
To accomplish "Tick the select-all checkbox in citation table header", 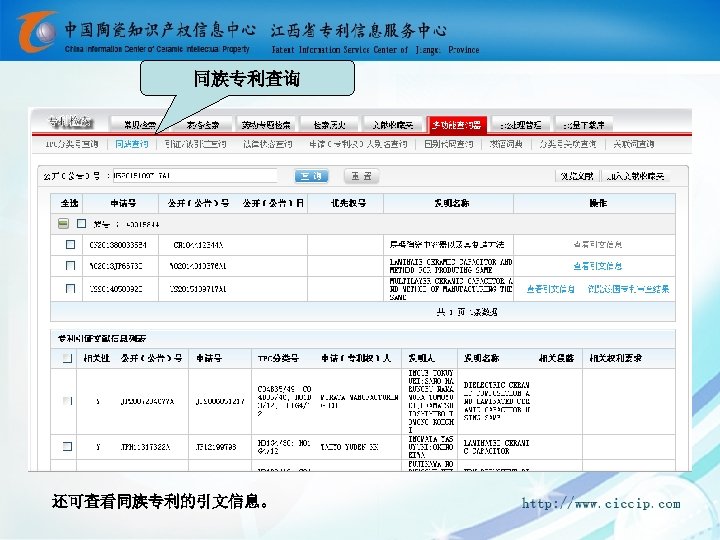I will click(x=67, y=358).
